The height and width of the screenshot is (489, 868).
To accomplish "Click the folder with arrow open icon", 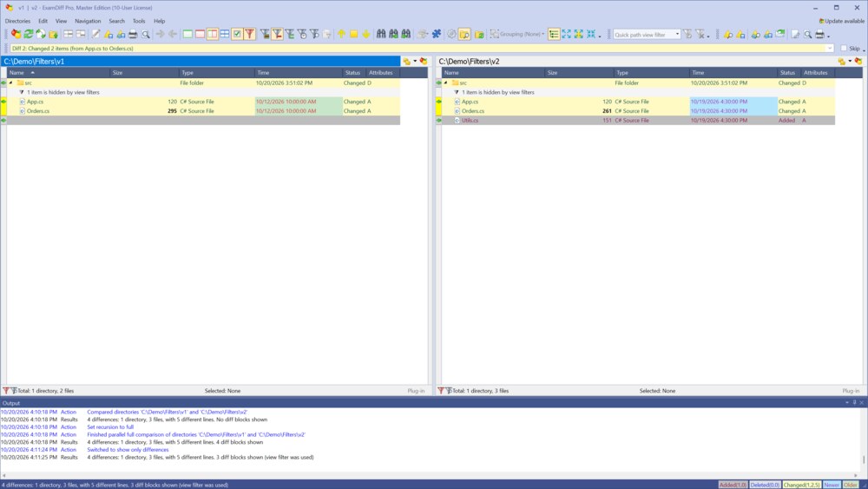I will pyautogui.click(x=53, y=35).
